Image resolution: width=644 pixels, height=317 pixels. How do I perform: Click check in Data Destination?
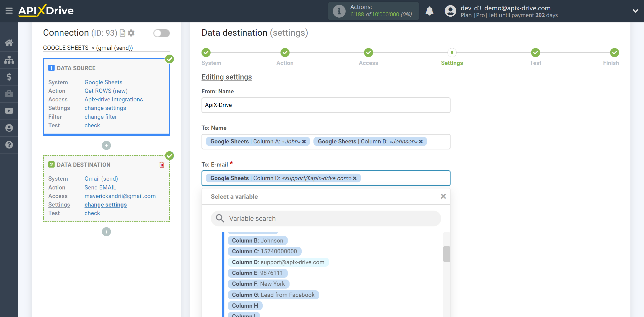(x=92, y=213)
